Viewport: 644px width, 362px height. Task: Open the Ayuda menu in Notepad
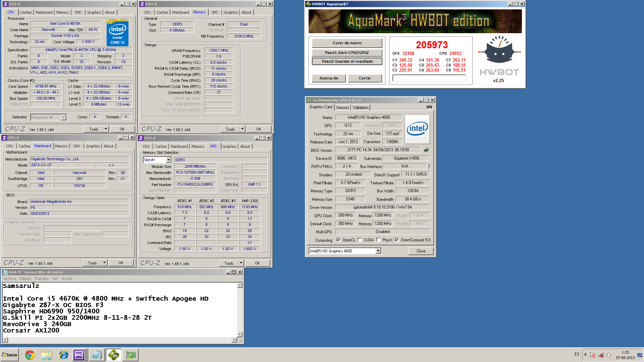tap(67, 279)
